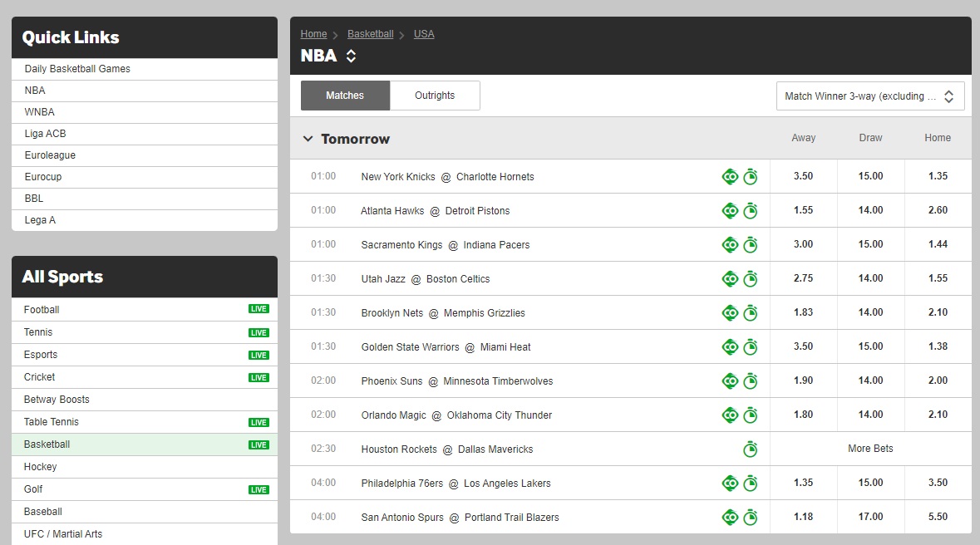This screenshot has width=980, height=545.
Task: Open stopwatch icon for Spurs @ Trail Blazers
Action: point(751,518)
